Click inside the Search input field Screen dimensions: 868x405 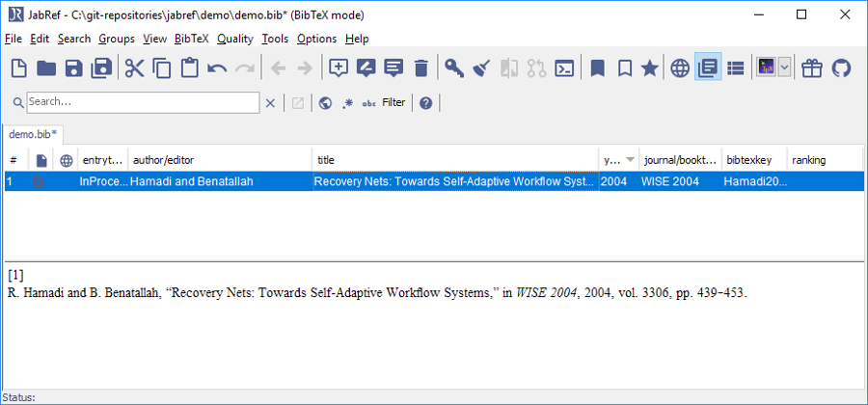(142, 102)
